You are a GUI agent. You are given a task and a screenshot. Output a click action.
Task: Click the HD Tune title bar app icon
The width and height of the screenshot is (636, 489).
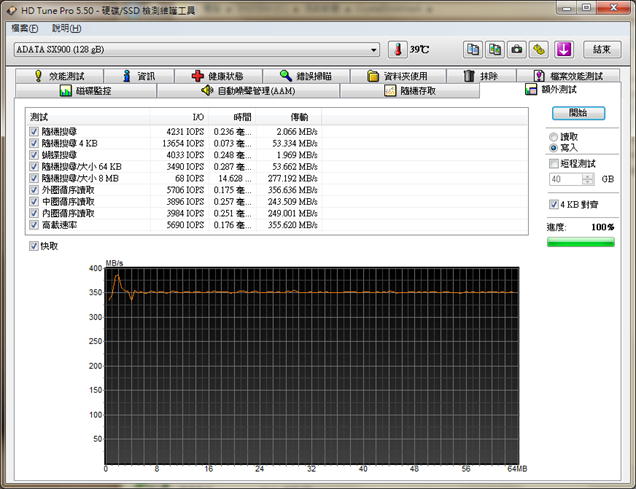(x=11, y=11)
